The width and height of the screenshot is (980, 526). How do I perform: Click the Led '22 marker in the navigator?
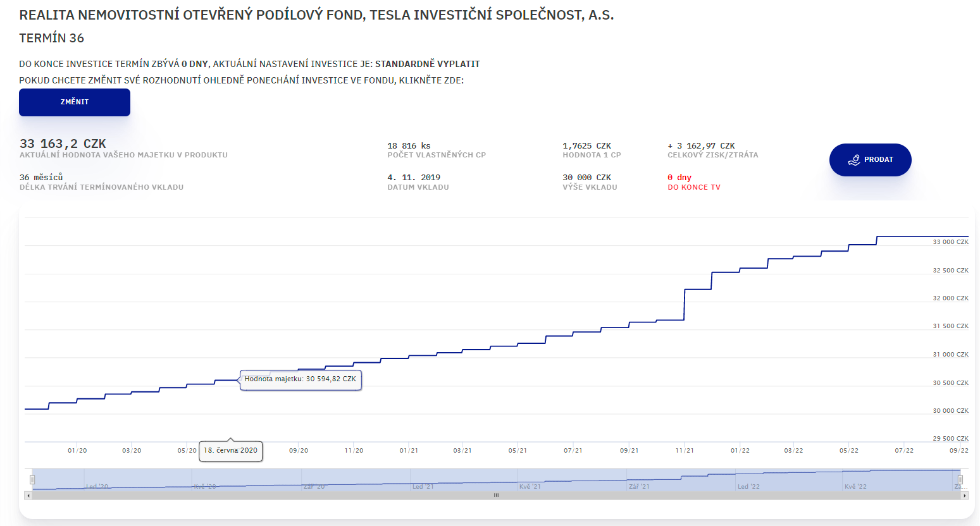pyautogui.click(x=748, y=486)
